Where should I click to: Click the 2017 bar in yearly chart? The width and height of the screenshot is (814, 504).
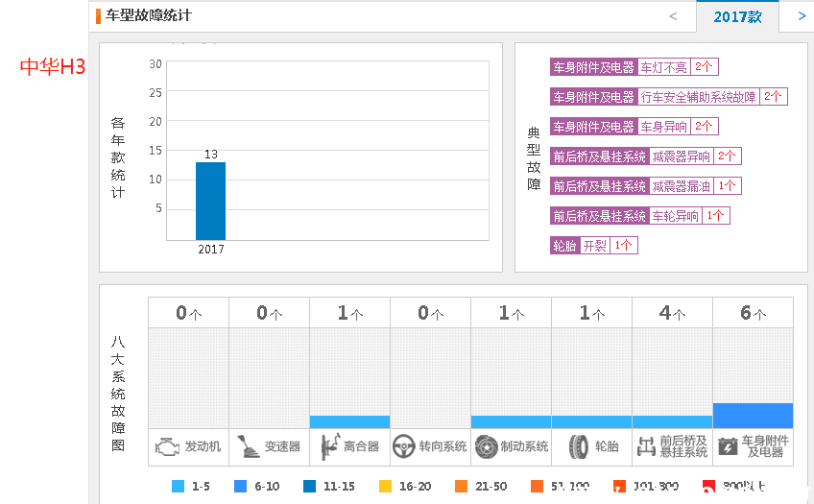click(x=210, y=201)
